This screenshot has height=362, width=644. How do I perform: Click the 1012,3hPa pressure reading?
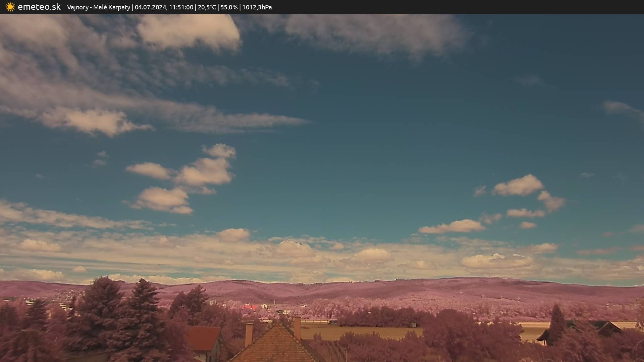pyautogui.click(x=257, y=7)
